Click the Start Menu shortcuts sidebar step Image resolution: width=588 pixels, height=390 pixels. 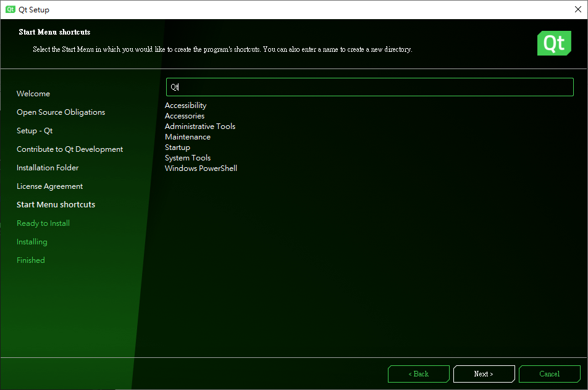(56, 204)
